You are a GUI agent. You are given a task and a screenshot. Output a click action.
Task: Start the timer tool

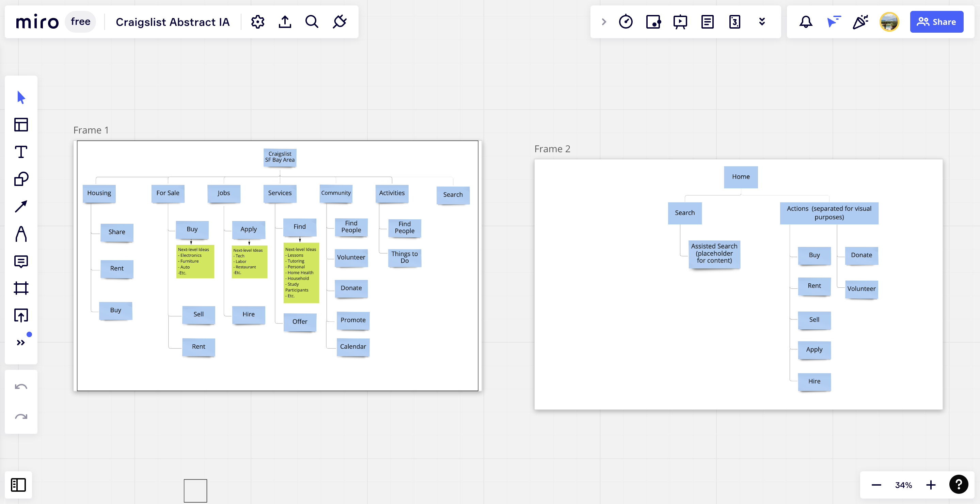point(626,22)
